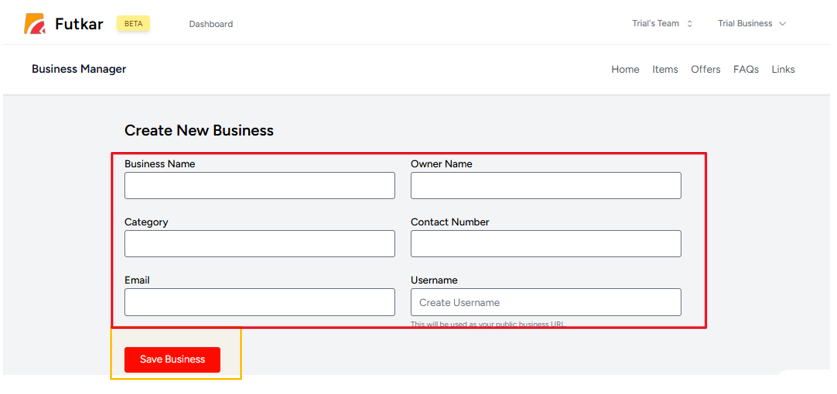Viewport: 837px width, 394px height.
Task: Click into the Owner Name field
Action: 546,185
